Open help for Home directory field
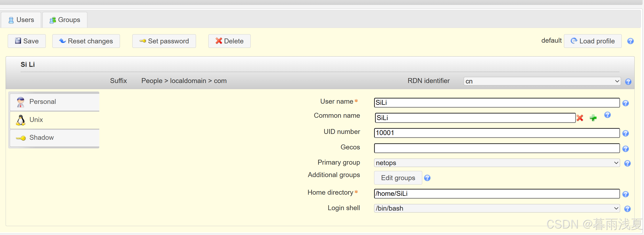Screen dimensions: 644x235 coord(625,194)
